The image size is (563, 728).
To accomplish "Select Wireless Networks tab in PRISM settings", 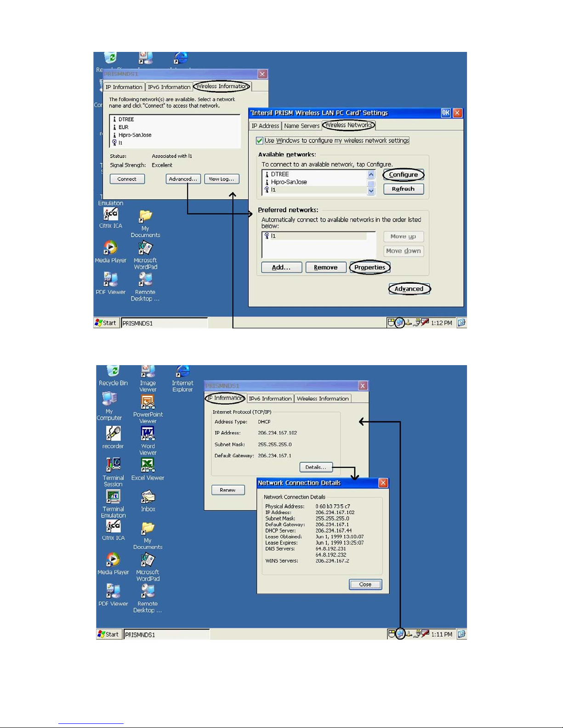I will coord(349,125).
